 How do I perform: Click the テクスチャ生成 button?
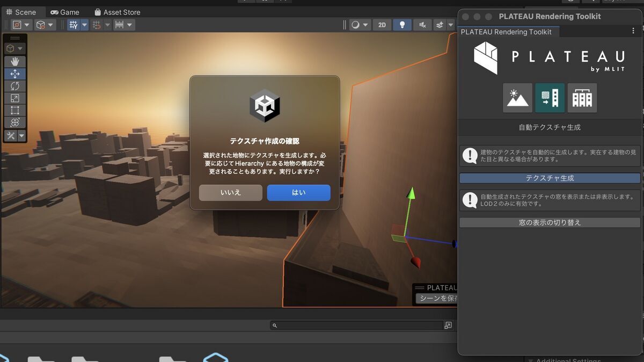click(550, 178)
